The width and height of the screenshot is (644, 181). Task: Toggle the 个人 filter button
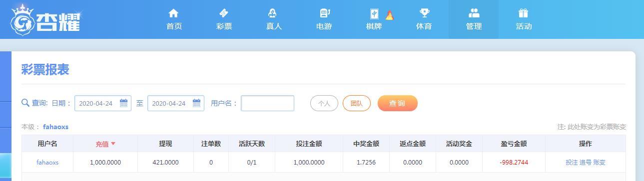[324, 103]
